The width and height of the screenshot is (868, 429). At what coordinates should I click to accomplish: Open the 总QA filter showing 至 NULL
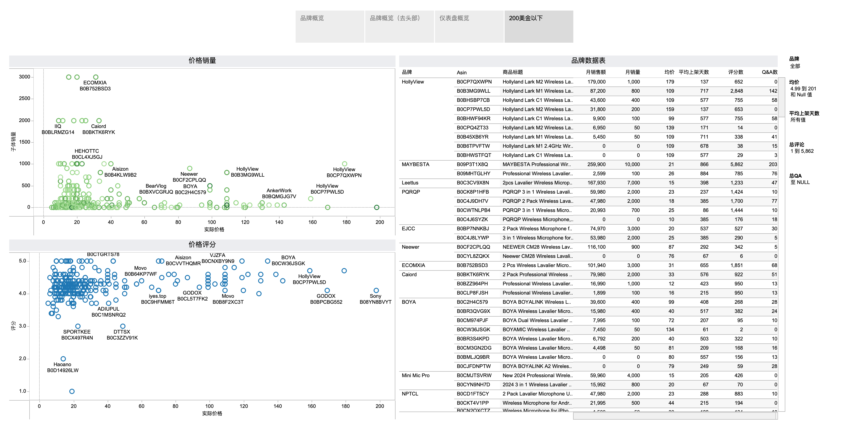(800, 182)
